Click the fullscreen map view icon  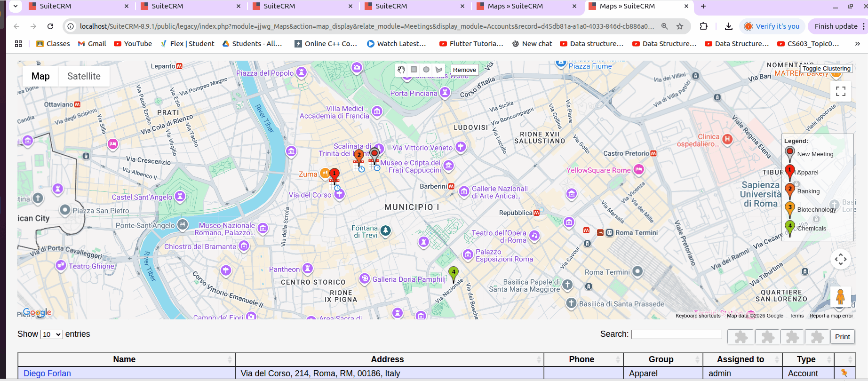point(840,91)
